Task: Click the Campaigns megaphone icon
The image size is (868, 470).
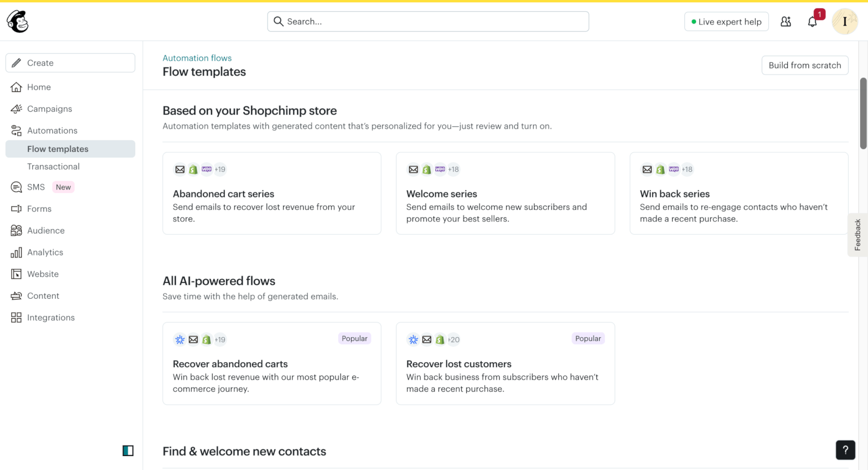Action: [x=16, y=108]
